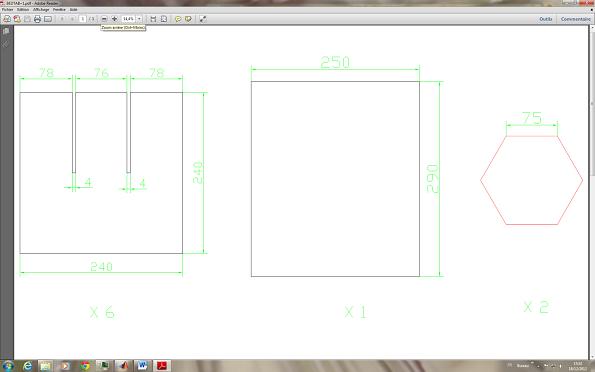Switch to full screen read mode
The width and height of the screenshot is (595, 372).
point(203,19)
